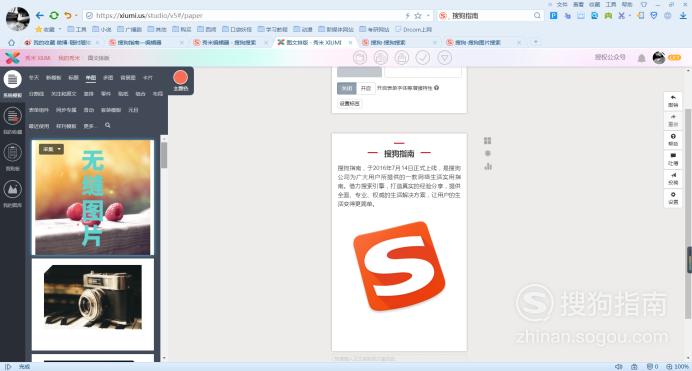Click the redo (重做) button on right toolbar
Image resolution: width=692 pixels, height=371 pixels.
pos(673,120)
